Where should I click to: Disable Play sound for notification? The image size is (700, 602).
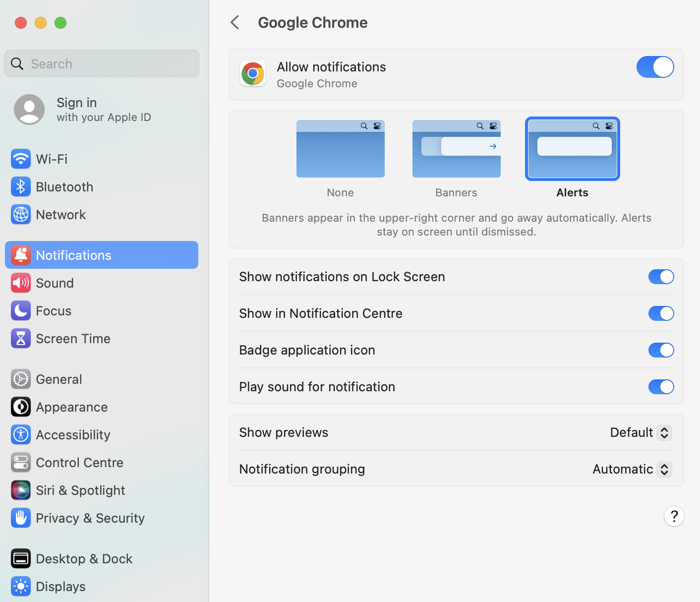pos(661,387)
